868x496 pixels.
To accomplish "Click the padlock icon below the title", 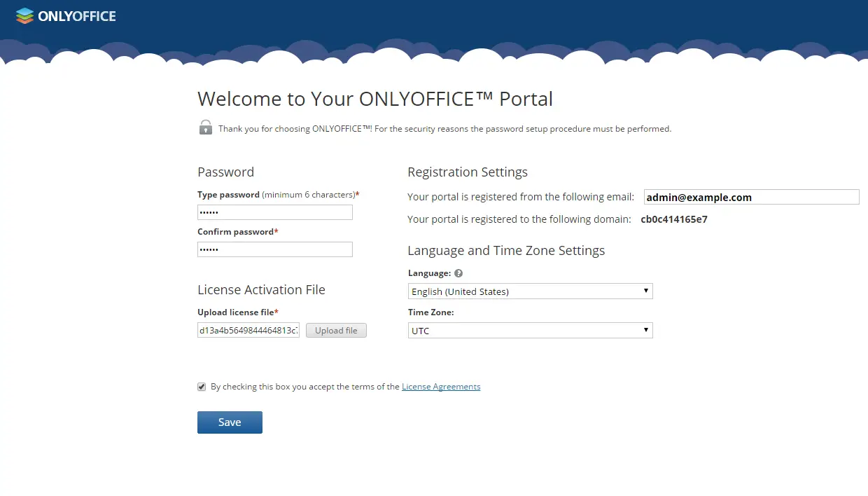I will 205,128.
